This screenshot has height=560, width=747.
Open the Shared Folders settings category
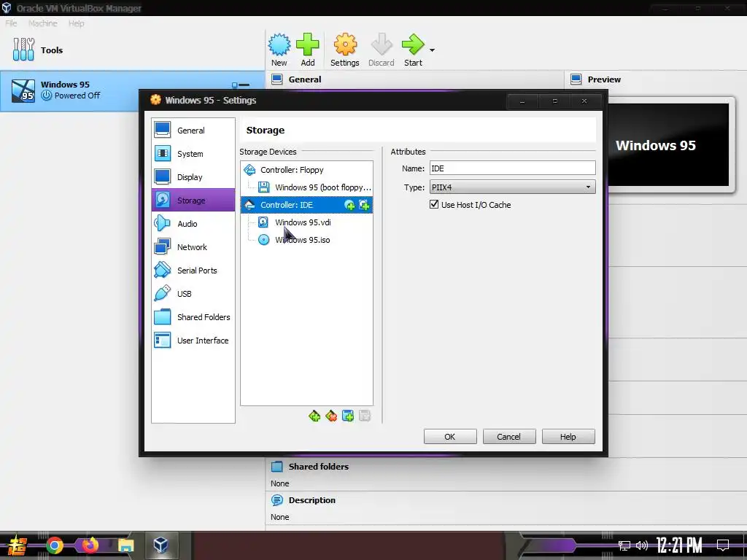(193, 316)
